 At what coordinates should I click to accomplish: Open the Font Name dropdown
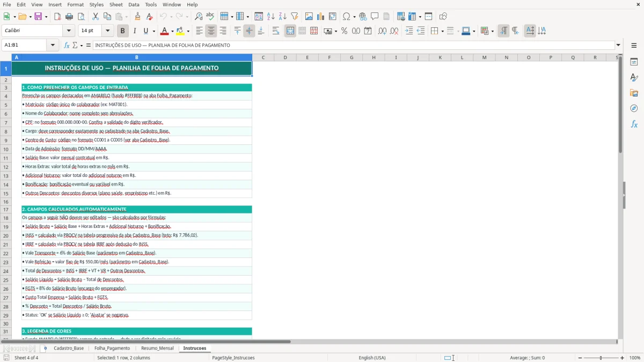pyautogui.click(x=68, y=31)
